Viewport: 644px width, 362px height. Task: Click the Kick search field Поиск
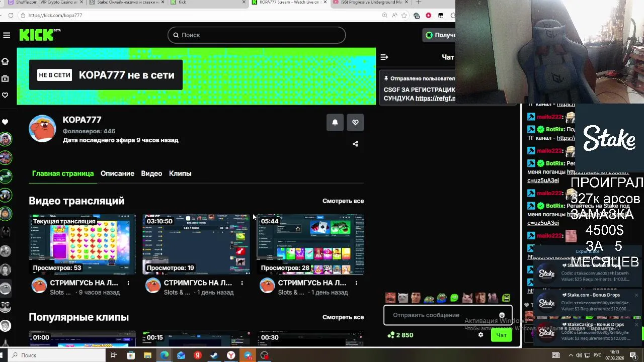[x=257, y=35]
